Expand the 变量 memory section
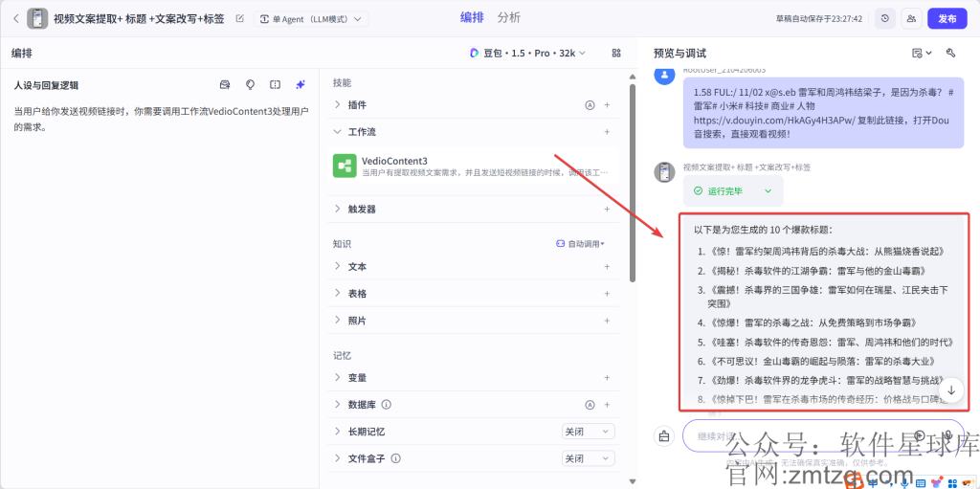Viewport: 980px width, 489px height. pos(338,378)
